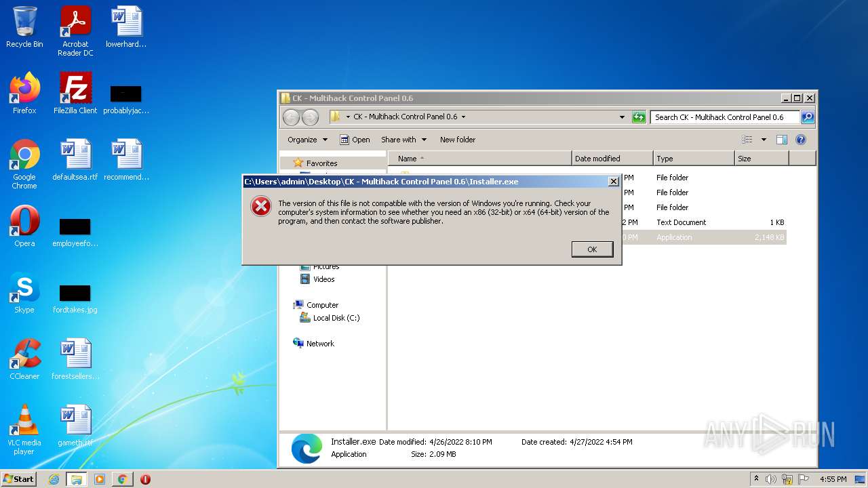The image size is (868, 488).
Task: Click the Internet Explorer taskbar icon
Action: coord(54,479)
